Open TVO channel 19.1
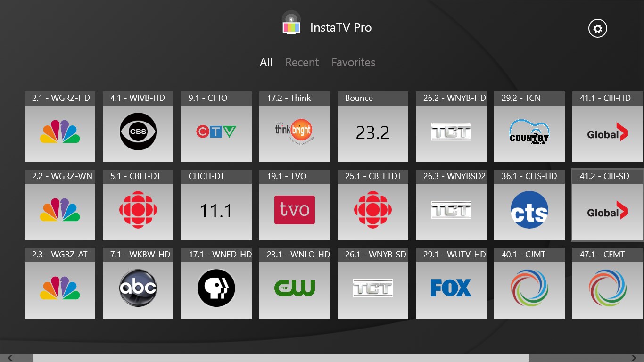The image size is (644, 362). 295,205
